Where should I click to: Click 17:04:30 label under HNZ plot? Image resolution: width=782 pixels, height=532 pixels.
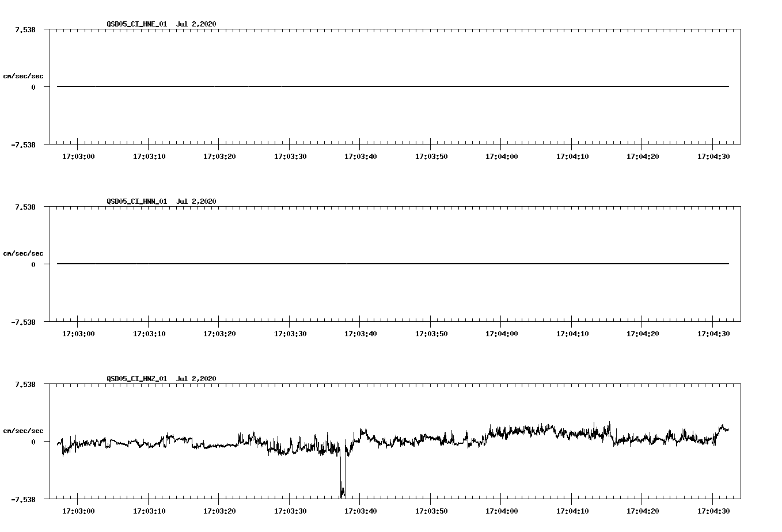pos(713,511)
